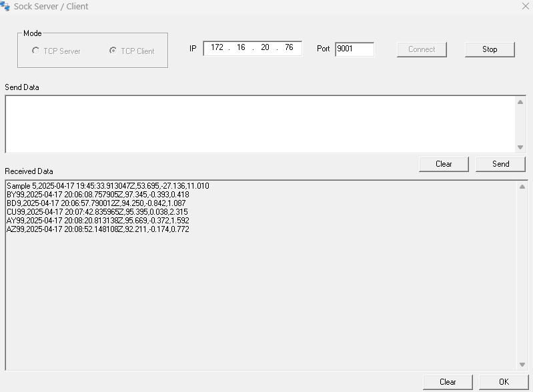This screenshot has height=392, width=533.
Task: Select the CU99 received data line
Action: tap(97, 212)
